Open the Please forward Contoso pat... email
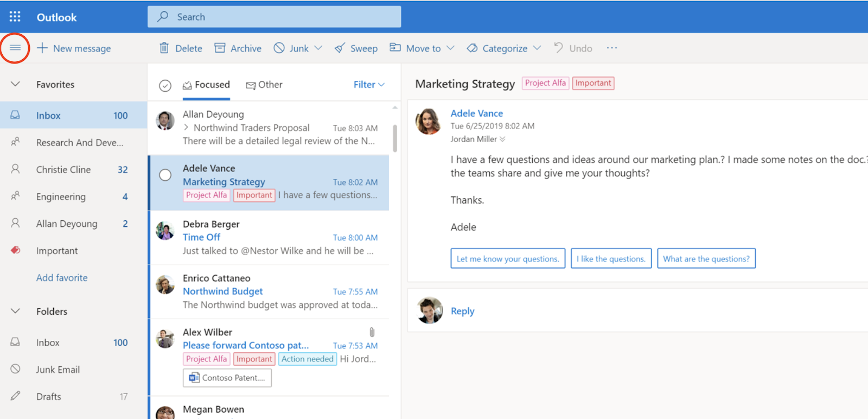Screen dimensions: 868x419 point(270,357)
